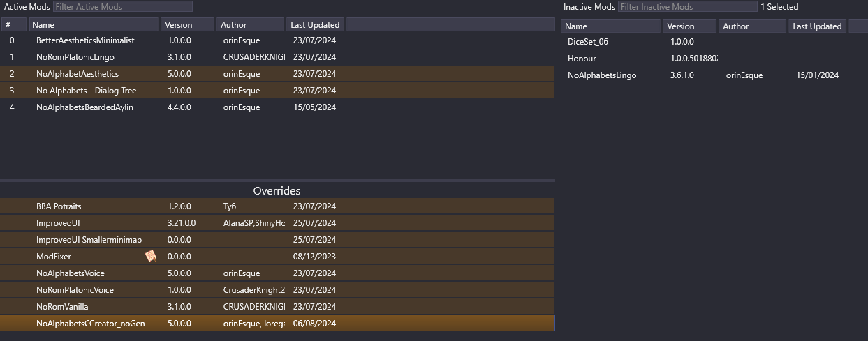Click date 15/05/2024 of NoAlphabetsBeardedAylin
Viewport: 868px width, 341px height.
pyautogui.click(x=315, y=107)
